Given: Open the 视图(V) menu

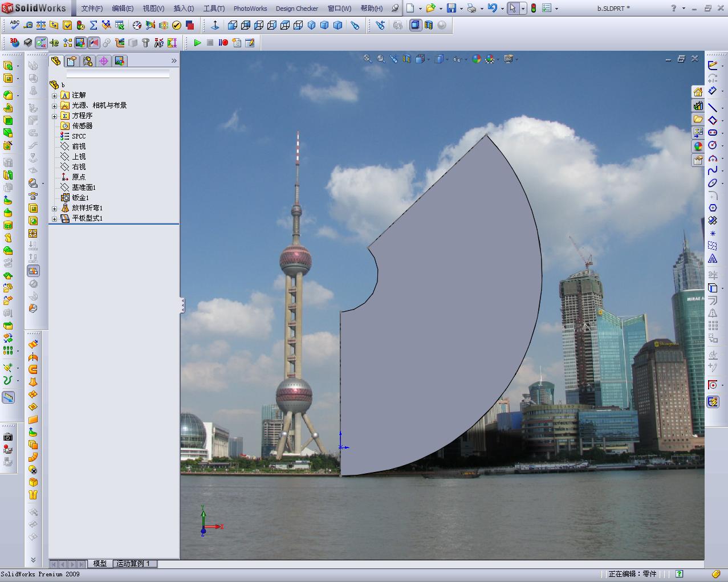Looking at the screenshot, I should click(153, 9).
